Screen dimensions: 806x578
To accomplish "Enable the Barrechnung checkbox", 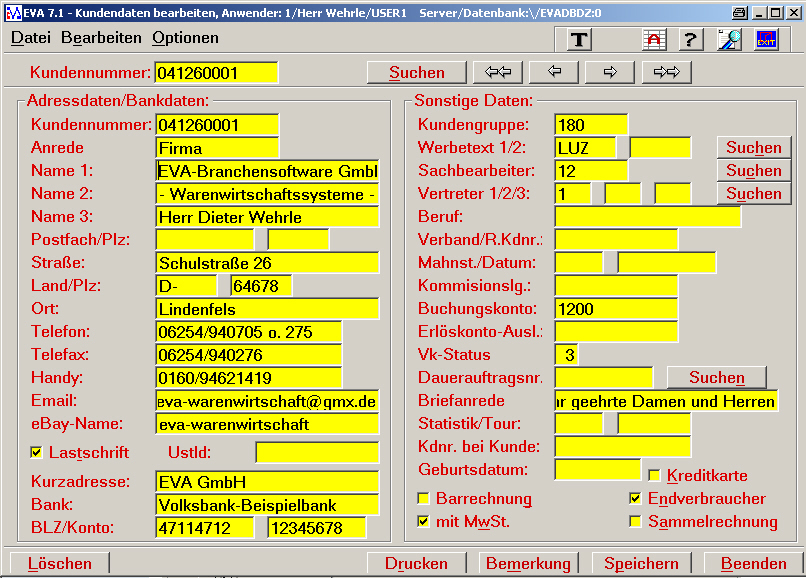I will point(423,498).
